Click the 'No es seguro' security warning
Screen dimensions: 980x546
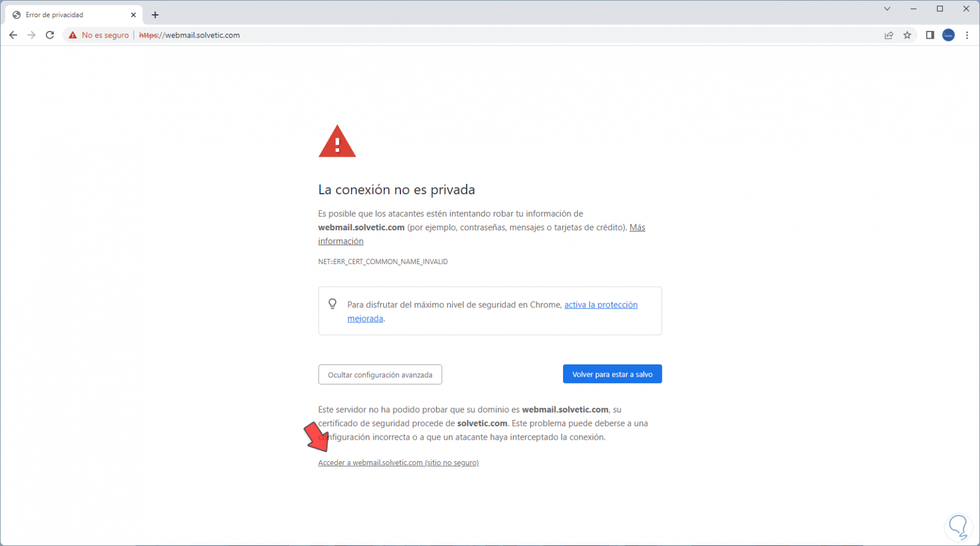[99, 35]
